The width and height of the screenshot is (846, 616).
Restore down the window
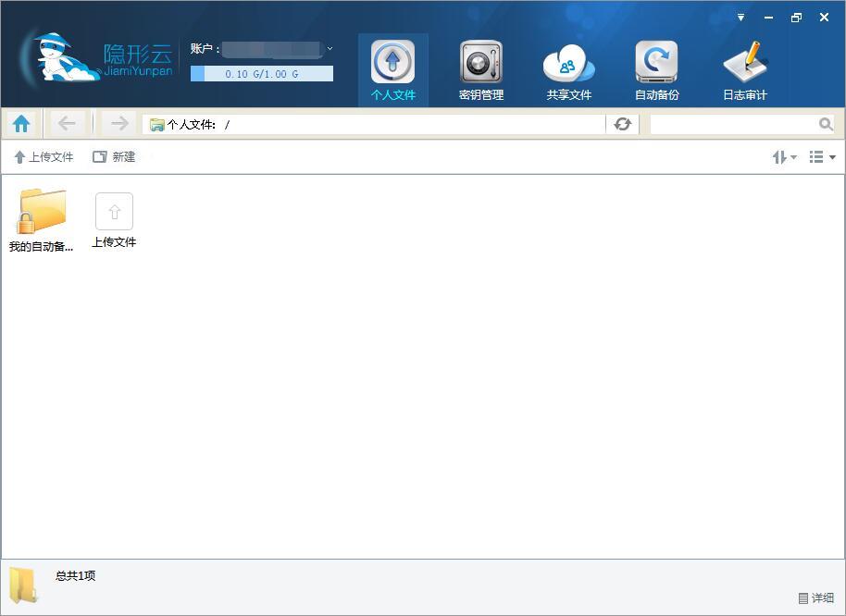[x=796, y=18]
